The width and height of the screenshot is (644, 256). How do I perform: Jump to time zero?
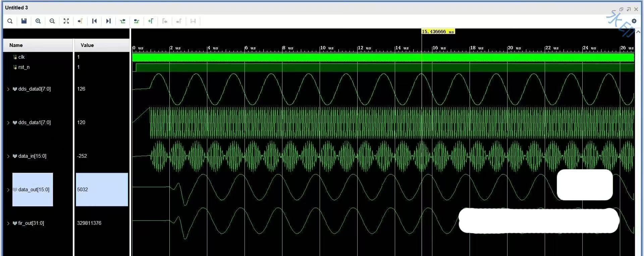(x=94, y=21)
